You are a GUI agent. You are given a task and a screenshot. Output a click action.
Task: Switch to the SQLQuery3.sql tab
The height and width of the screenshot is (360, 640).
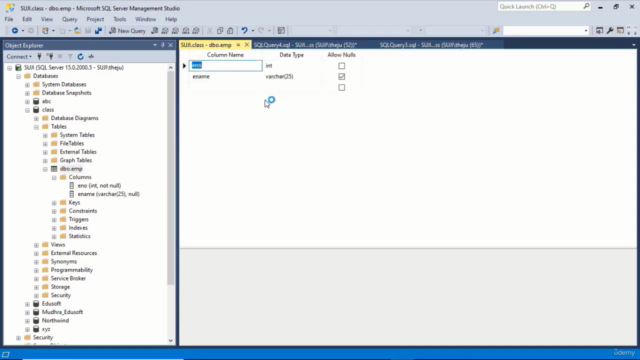431,45
